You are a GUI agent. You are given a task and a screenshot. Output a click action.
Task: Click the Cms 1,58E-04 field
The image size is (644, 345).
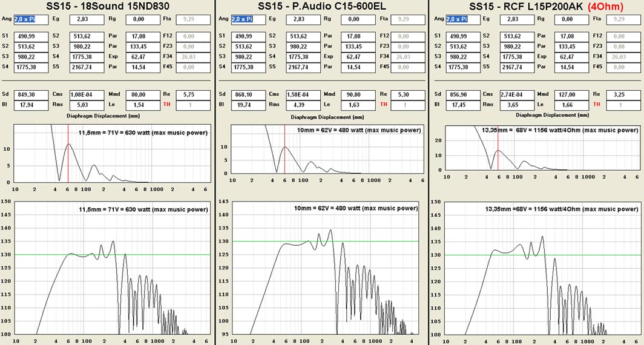coord(304,95)
